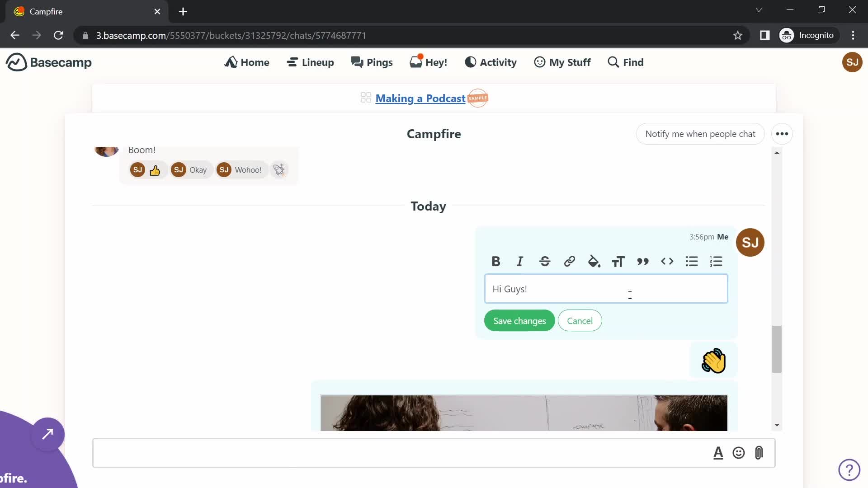This screenshot has width=868, height=488.
Task: Click the Making a Podcast project link
Action: tap(420, 99)
